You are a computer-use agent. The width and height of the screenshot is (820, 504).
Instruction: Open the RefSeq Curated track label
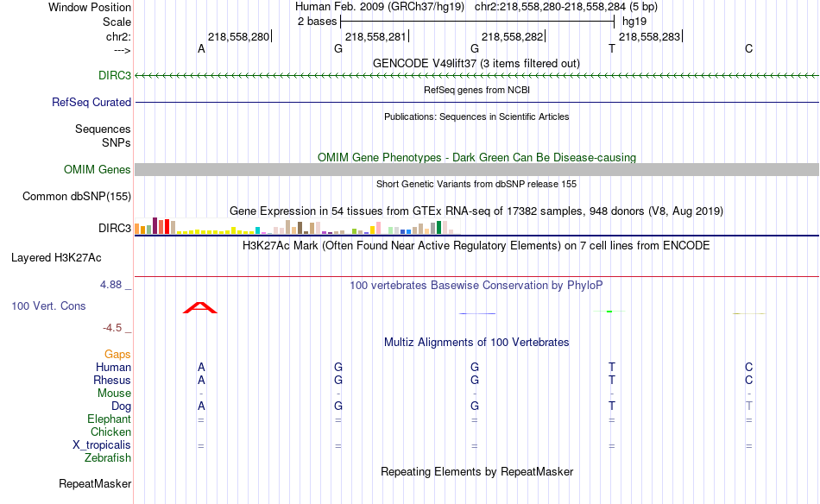coord(91,102)
